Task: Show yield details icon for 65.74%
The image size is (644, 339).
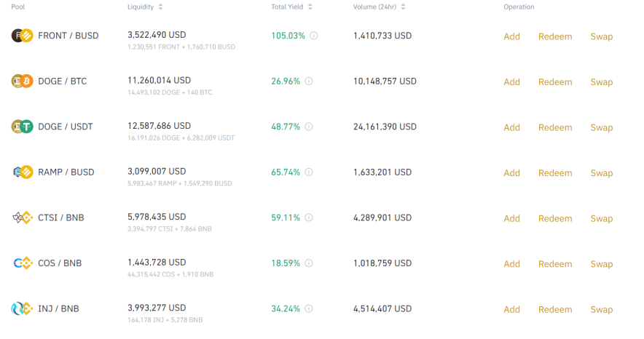Action: (x=309, y=172)
